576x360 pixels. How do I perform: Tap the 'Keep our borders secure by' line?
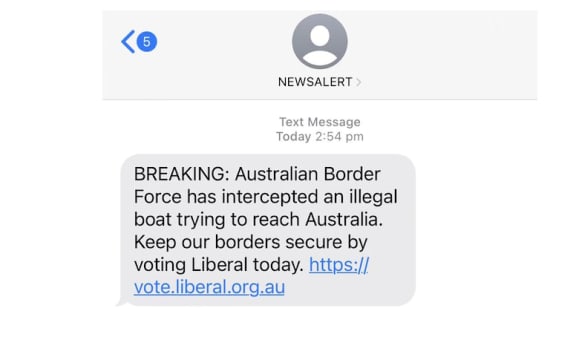click(x=251, y=242)
